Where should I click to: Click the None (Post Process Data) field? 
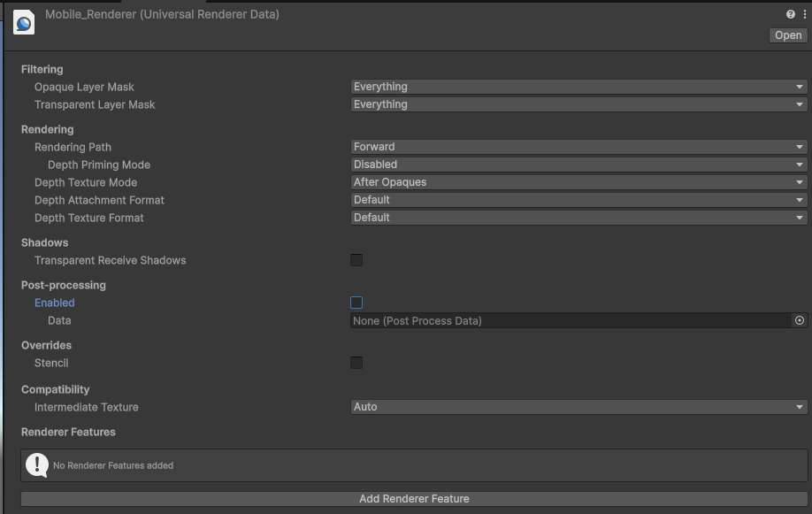[x=571, y=321]
